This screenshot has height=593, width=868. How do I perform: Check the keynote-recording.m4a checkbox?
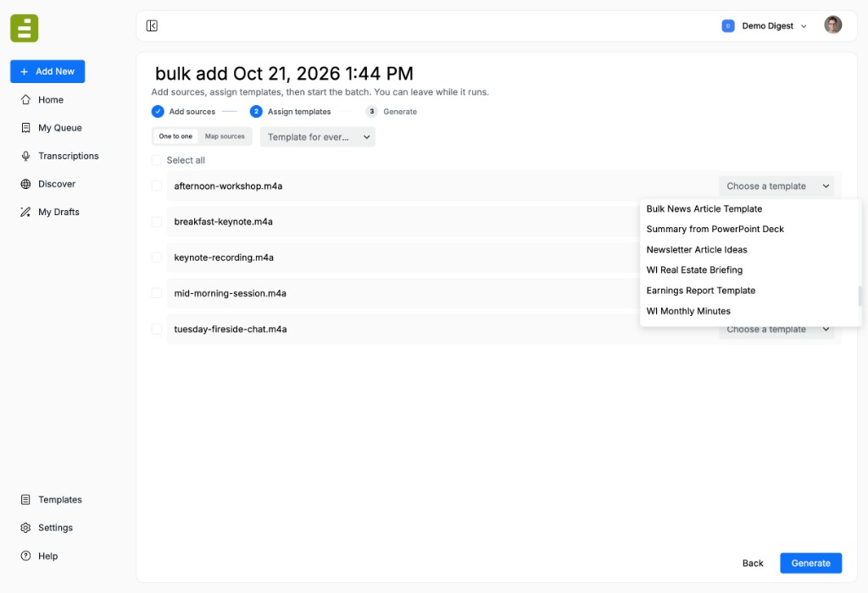click(x=157, y=258)
